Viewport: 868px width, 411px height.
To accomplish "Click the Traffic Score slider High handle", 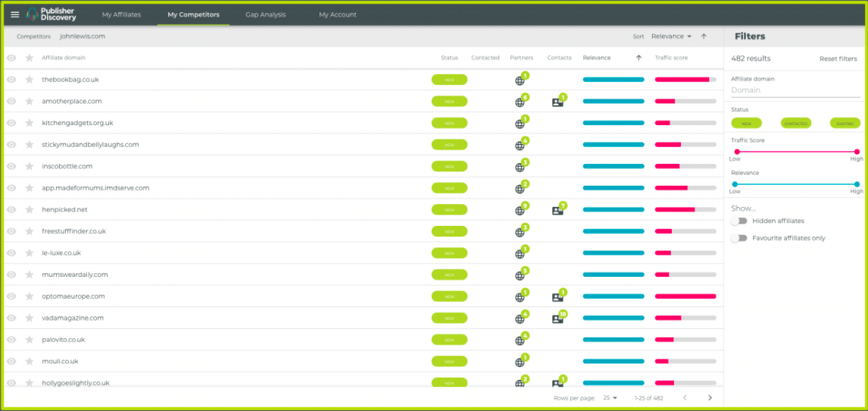I will [x=857, y=152].
